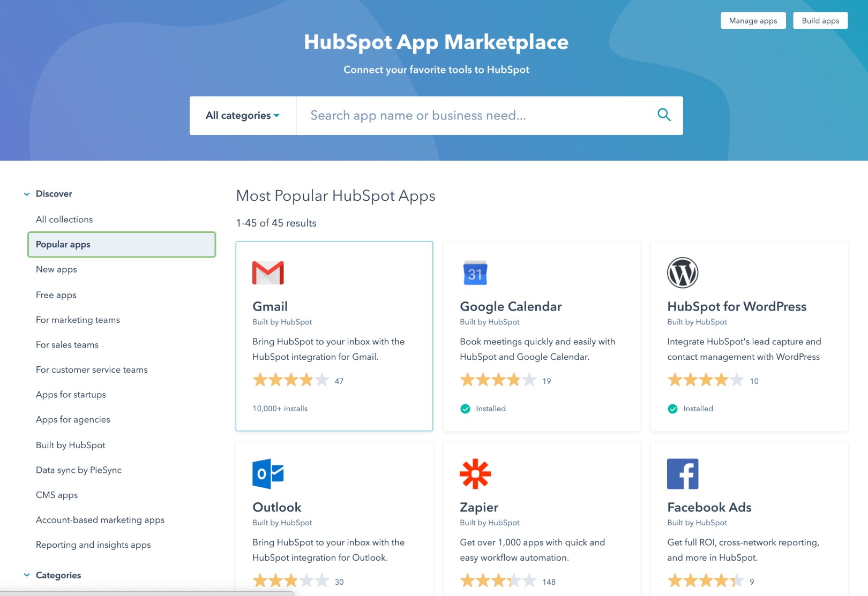868x596 pixels.
Task: Open the Zapier title link
Action: click(479, 507)
